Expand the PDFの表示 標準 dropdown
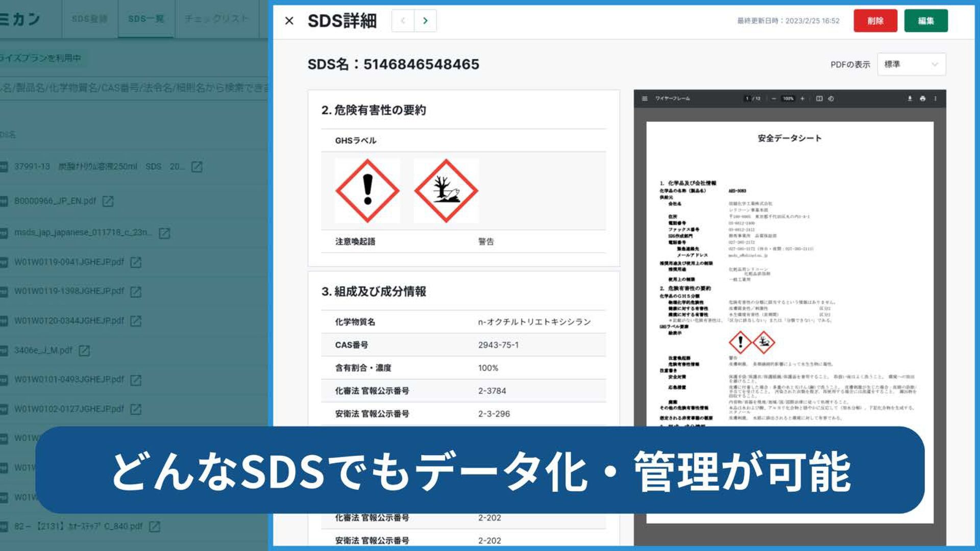This screenshot has height=551, width=980. pos(911,64)
